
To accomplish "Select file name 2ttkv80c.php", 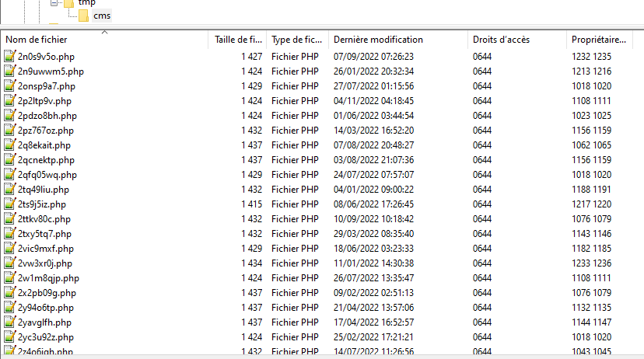I will [x=44, y=219].
